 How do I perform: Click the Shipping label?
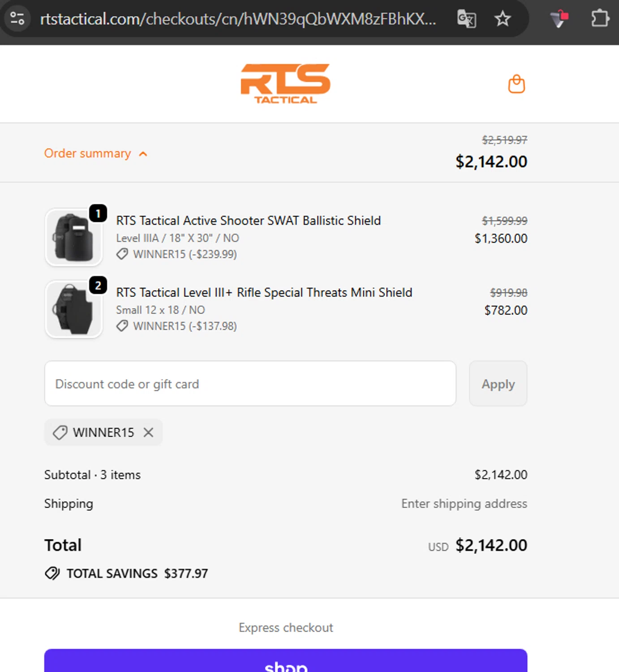click(x=69, y=504)
